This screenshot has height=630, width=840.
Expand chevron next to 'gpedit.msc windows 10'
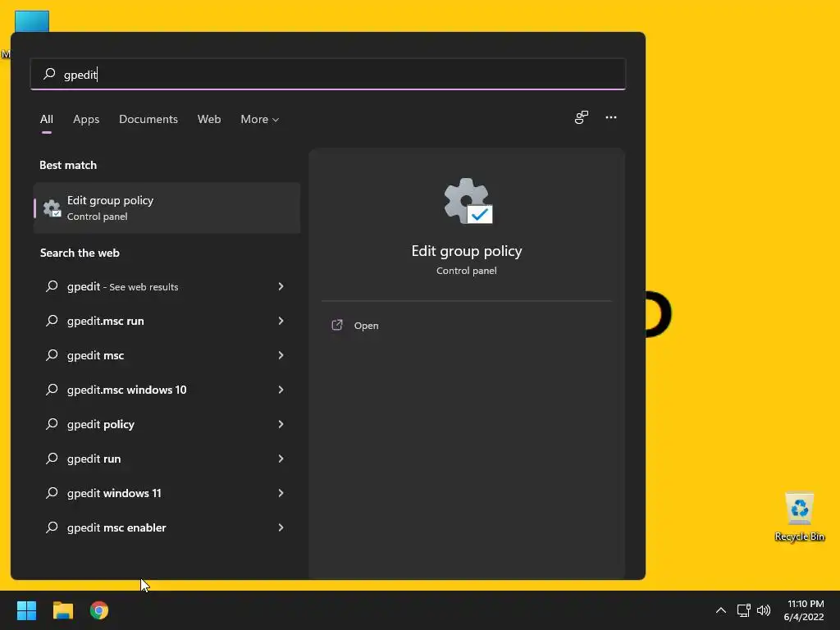point(281,390)
